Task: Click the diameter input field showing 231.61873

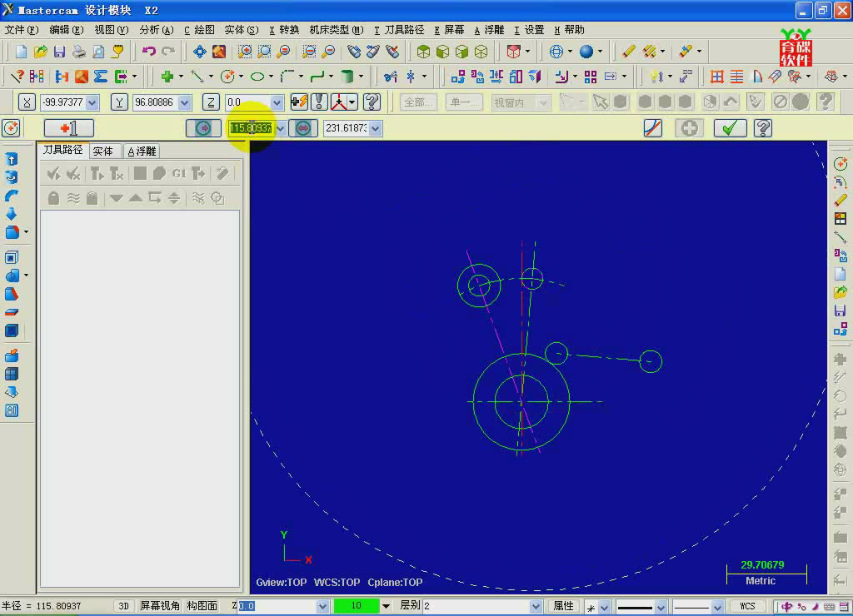Action: [347, 128]
